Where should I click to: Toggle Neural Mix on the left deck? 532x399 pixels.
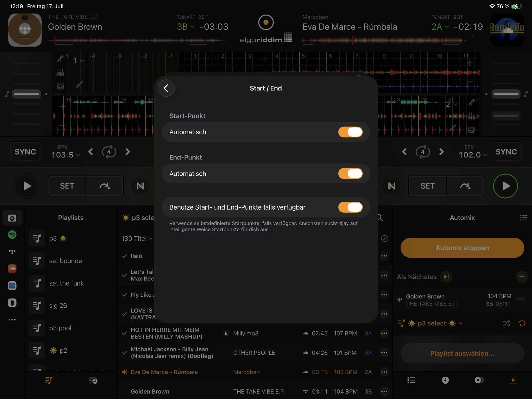(x=140, y=186)
